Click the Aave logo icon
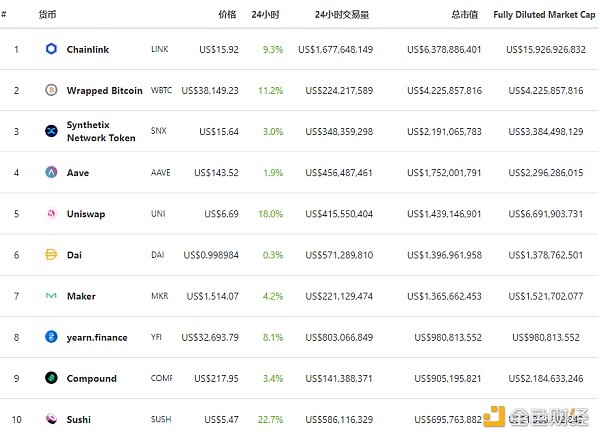The height and width of the screenshot is (438, 600). tap(52, 173)
